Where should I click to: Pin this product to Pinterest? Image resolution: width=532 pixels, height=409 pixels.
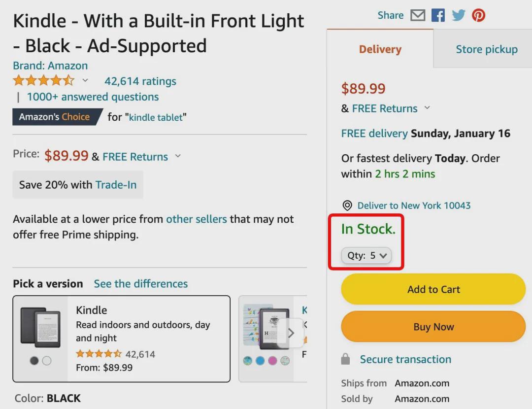coord(478,15)
